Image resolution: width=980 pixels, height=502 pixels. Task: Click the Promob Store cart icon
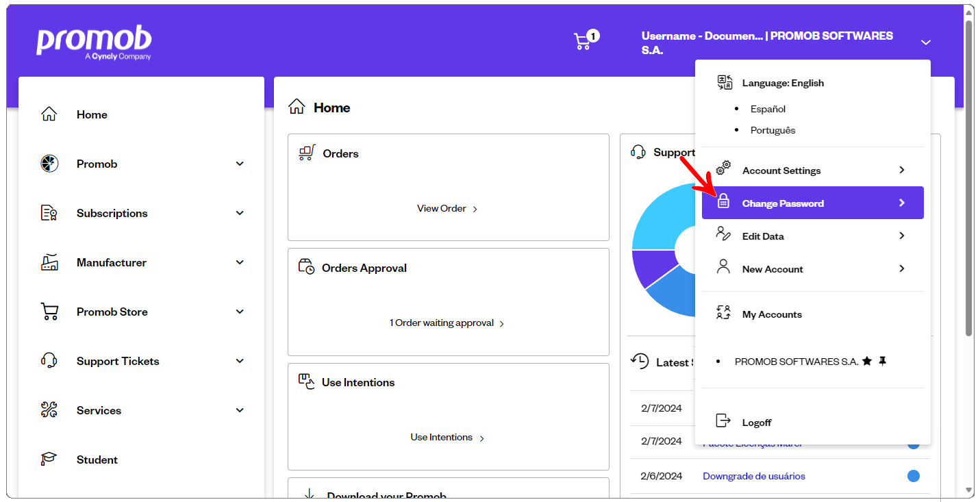pyautogui.click(x=49, y=312)
